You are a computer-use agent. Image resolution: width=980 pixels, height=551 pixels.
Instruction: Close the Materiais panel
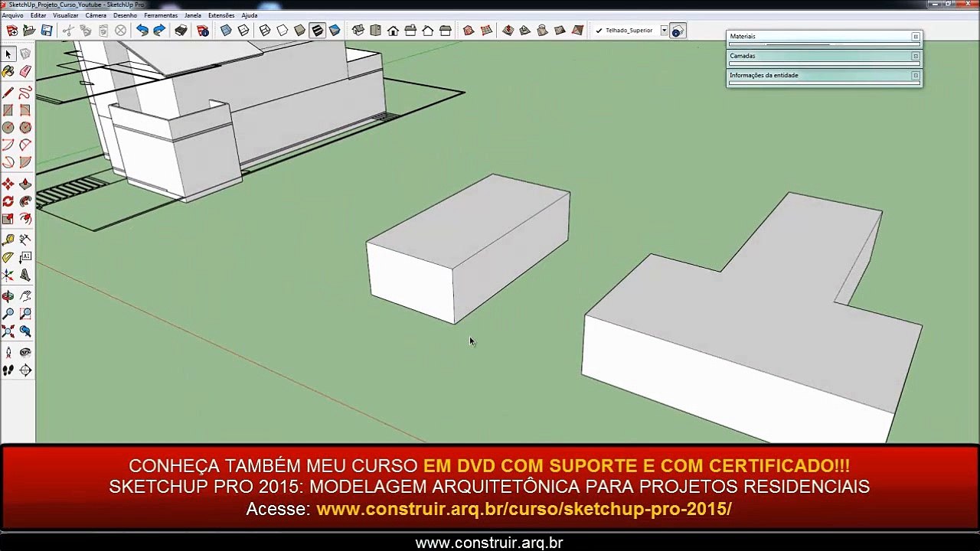(x=915, y=36)
